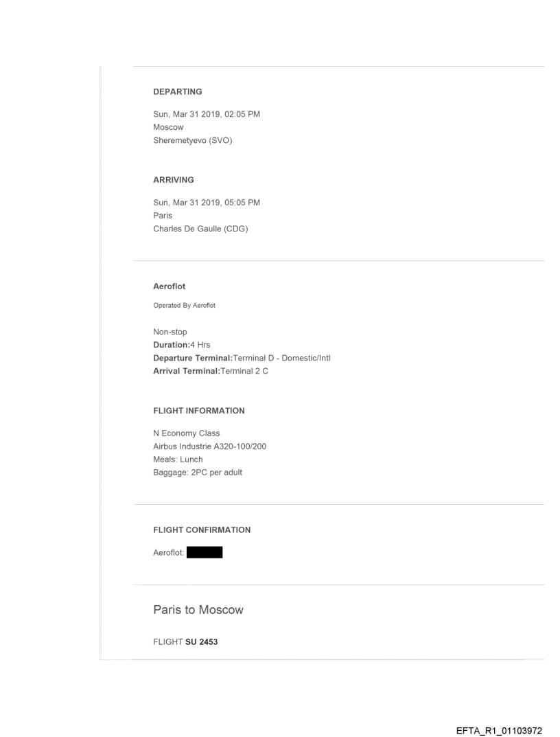
Task: Click the bold Aeroflot airline name
Action: 169,287
